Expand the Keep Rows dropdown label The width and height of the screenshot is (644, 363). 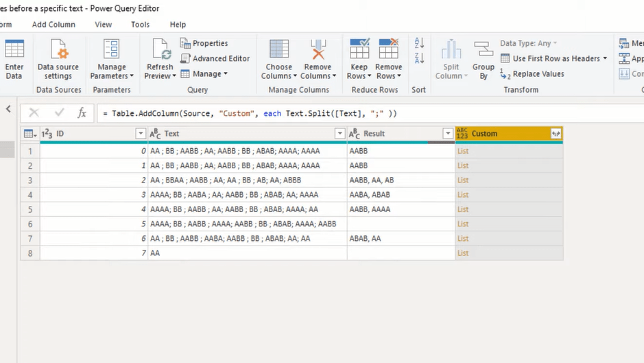pos(359,71)
